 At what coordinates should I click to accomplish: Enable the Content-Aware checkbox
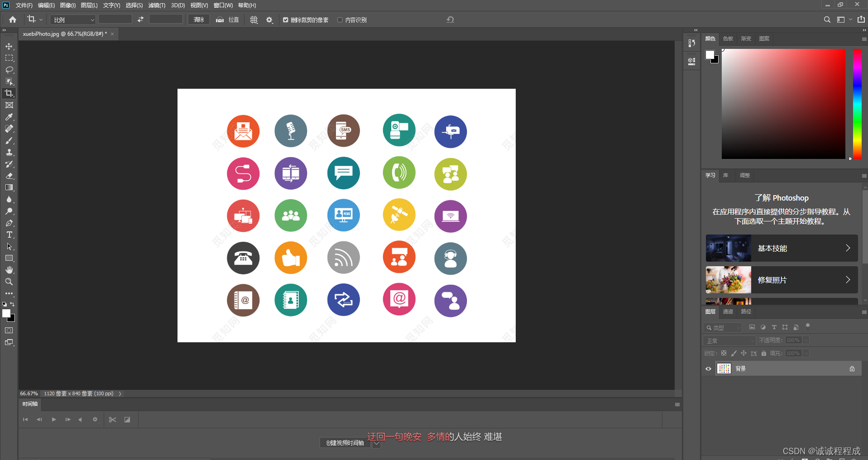pyautogui.click(x=340, y=20)
